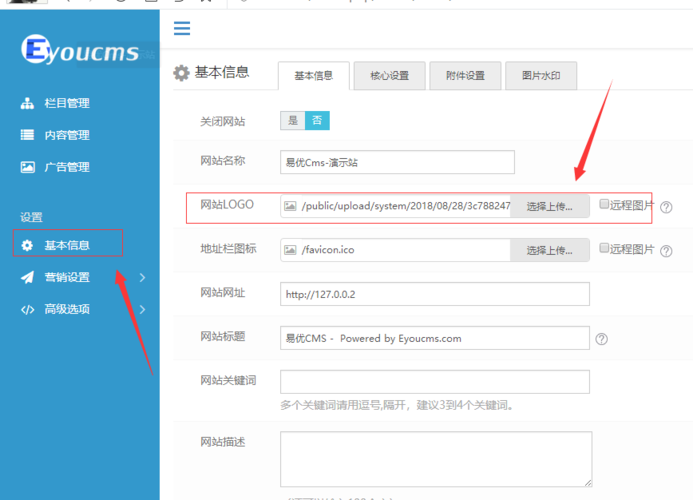This screenshot has height=500, width=693.
Task: Click the 网站网址 input field
Action: 435,294
